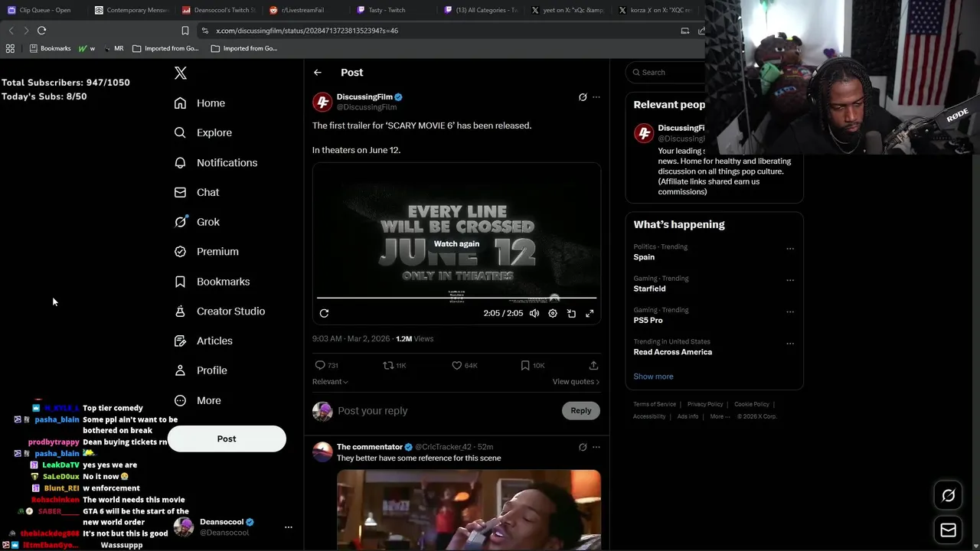Open options for PS5 Pro trend

(790, 312)
